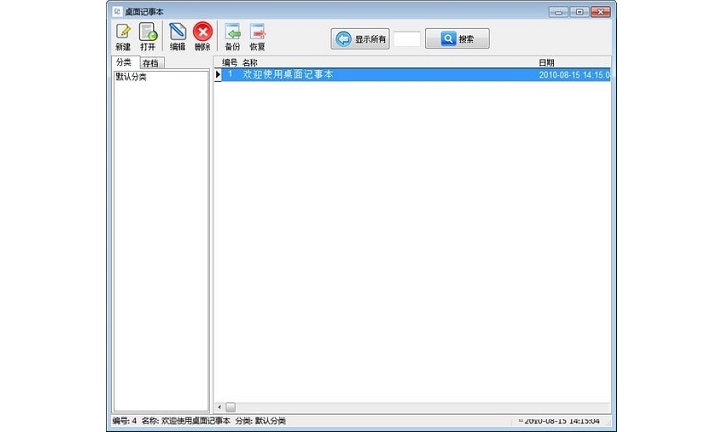This screenshot has width=720, height=432.
Task: Switch to the 存档 (Archive) tab
Action: point(150,63)
